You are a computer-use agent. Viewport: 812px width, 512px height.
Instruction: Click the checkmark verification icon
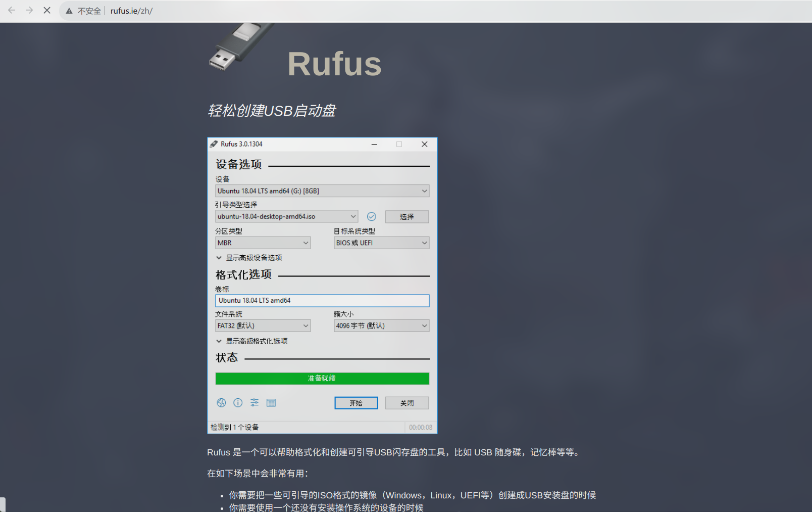coord(371,216)
